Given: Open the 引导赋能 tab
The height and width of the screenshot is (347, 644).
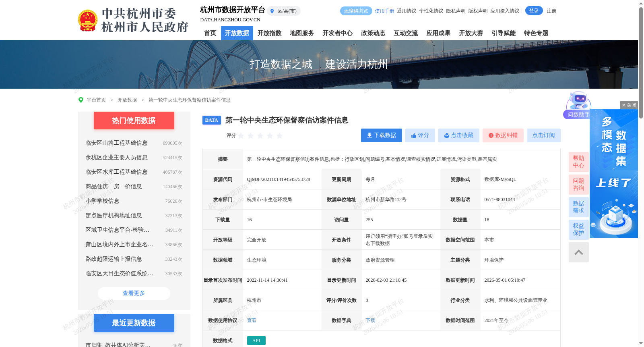Looking at the screenshot, I should coord(504,33).
